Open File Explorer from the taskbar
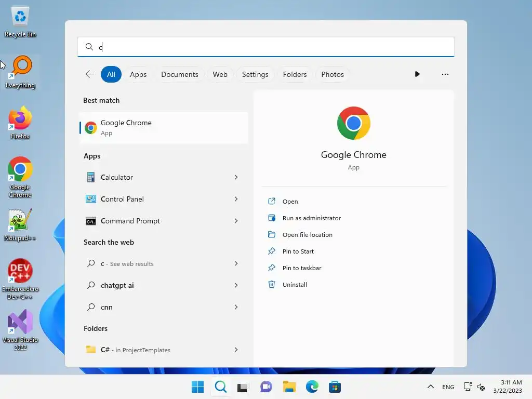The width and height of the screenshot is (532, 399). click(x=289, y=387)
